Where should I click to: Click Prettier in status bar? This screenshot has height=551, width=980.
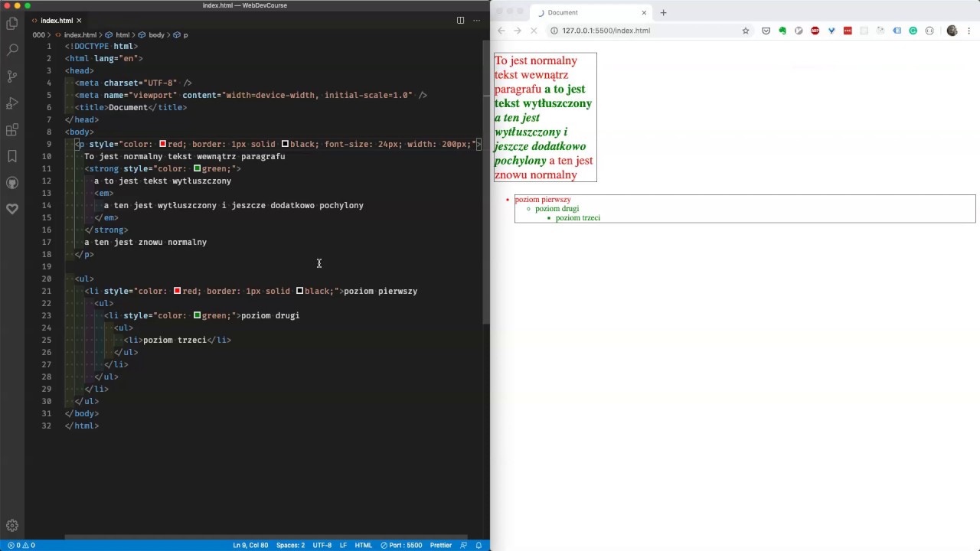[440, 545]
